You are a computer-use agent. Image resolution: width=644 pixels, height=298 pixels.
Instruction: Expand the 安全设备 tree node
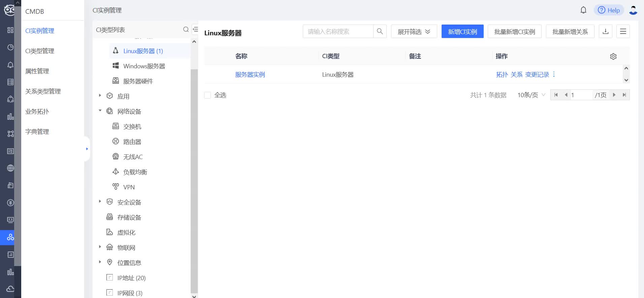coord(100,201)
